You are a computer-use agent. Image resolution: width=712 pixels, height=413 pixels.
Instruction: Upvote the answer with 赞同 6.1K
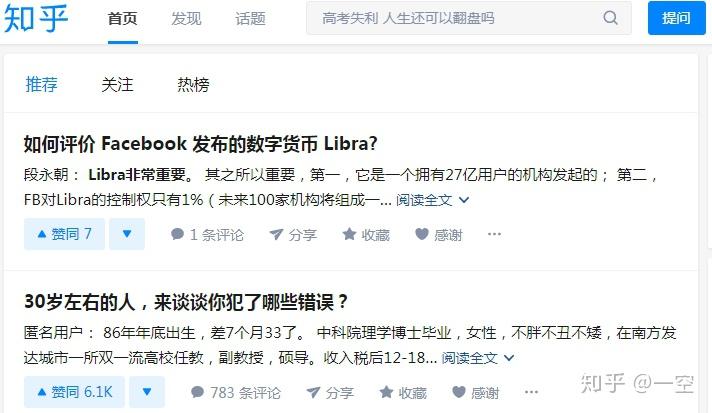[74, 392]
